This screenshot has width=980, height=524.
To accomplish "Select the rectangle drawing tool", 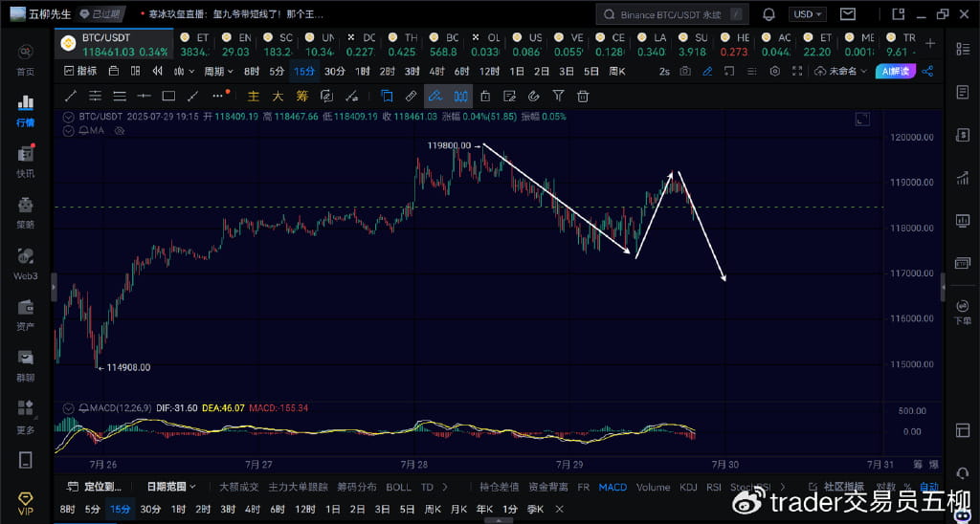I will pos(168,97).
